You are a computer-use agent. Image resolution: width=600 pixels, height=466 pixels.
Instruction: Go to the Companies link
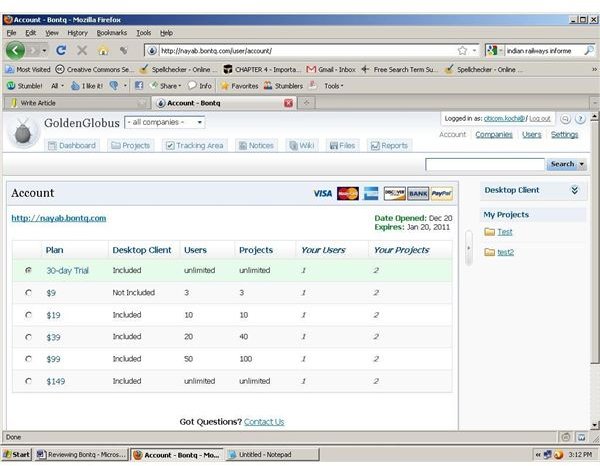tap(494, 135)
